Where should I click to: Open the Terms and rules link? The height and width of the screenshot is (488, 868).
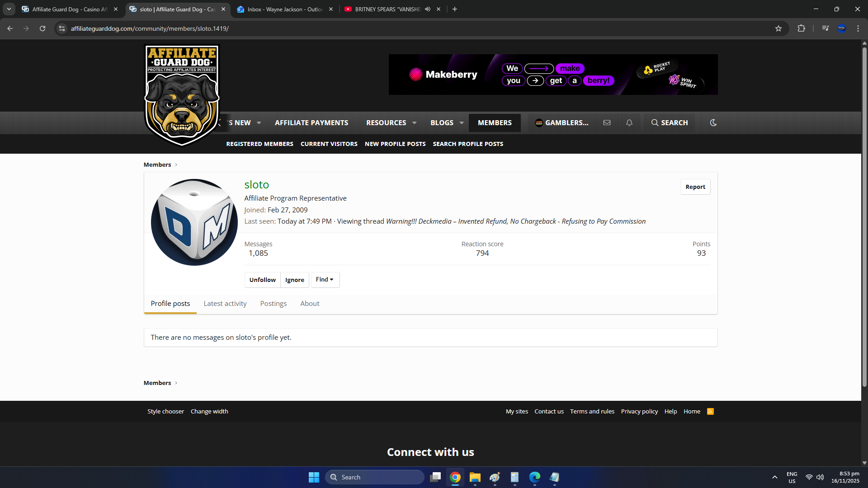[592, 411]
